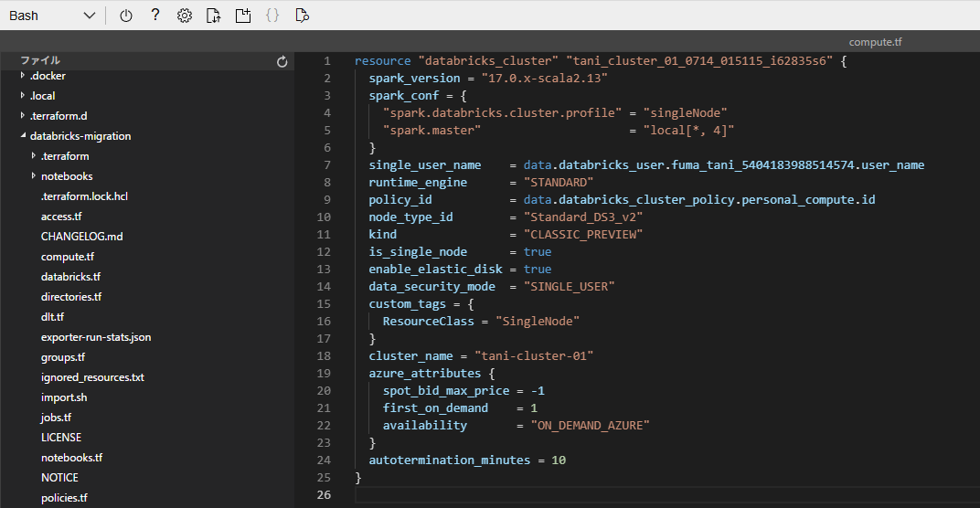The width and height of the screenshot is (980, 508).
Task: Click the first_on_demand value 1
Action: [534, 408]
